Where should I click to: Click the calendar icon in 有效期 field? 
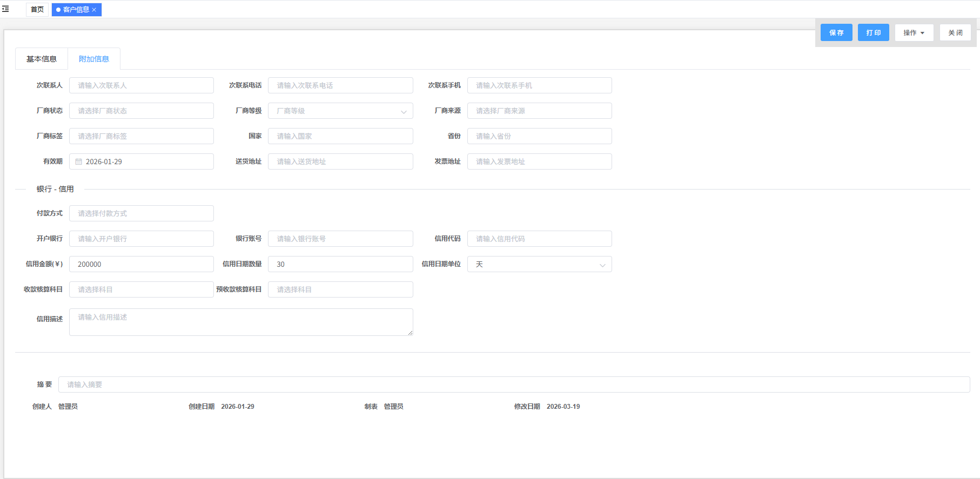pyautogui.click(x=79, y=161)
